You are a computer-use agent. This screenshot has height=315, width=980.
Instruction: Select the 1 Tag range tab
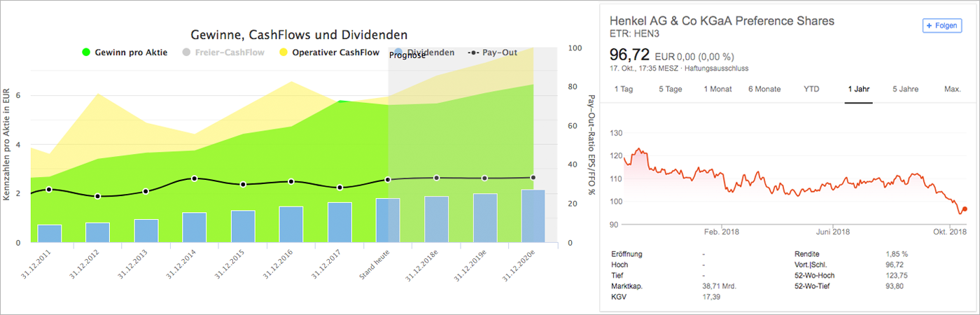coord(625,89)
